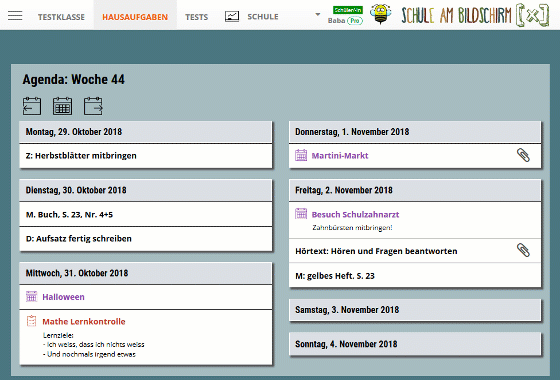
Task: Click the chart icon next to SCHULE
Action: tap(232, 16)
